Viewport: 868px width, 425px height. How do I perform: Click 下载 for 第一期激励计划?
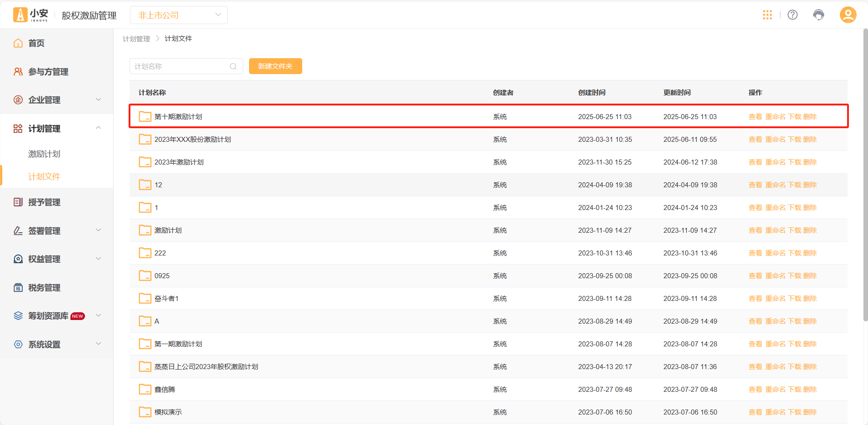(794, 344)
